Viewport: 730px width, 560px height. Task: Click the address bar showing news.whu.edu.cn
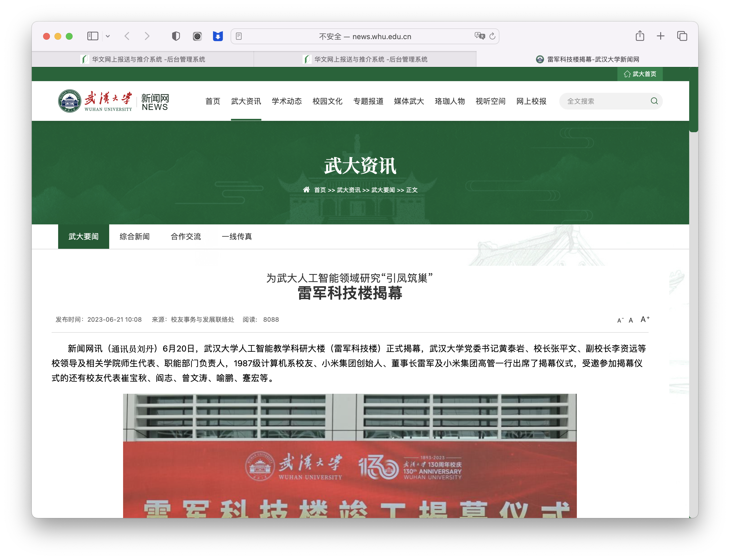pos(365,36)
